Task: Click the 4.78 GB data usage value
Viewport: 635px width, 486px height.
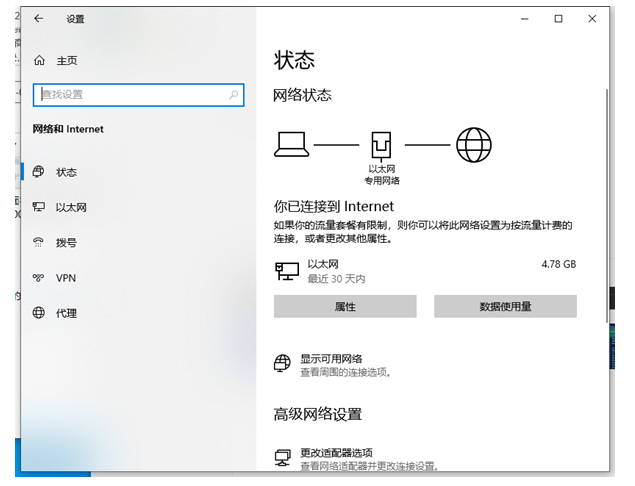Action: tap(558, 264)
